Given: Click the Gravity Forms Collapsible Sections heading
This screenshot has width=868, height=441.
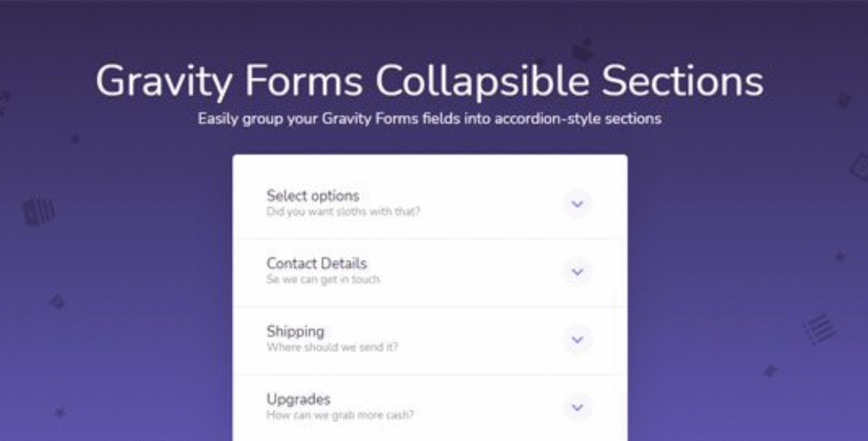Looking at the screenshot, I should click(x=429, y=81).
